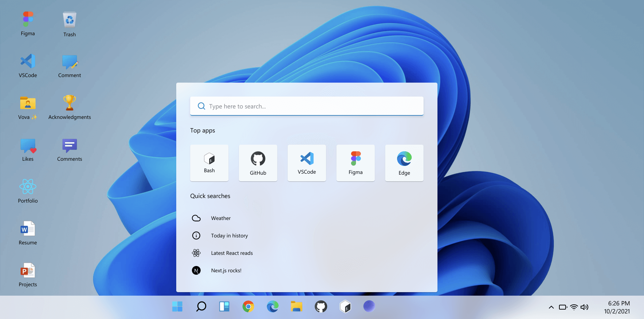Click the volume speaker tray icon
644x319 pixels.
[584, 307]
